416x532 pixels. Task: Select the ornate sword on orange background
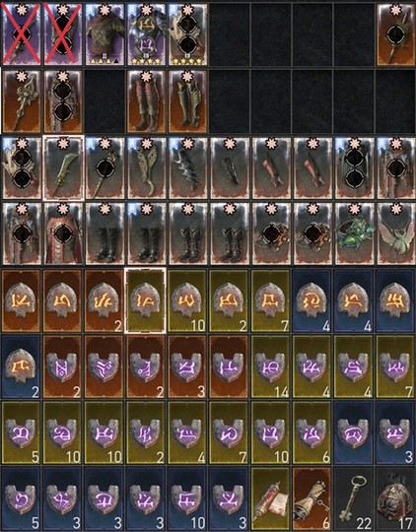coord(21,101)
